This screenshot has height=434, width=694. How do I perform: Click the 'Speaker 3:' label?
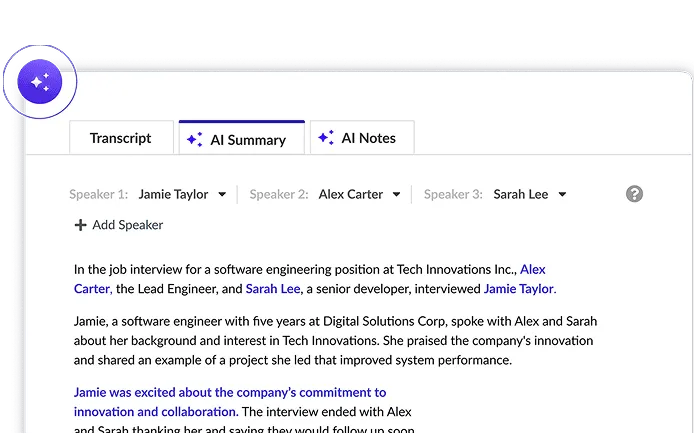(453, 194)
